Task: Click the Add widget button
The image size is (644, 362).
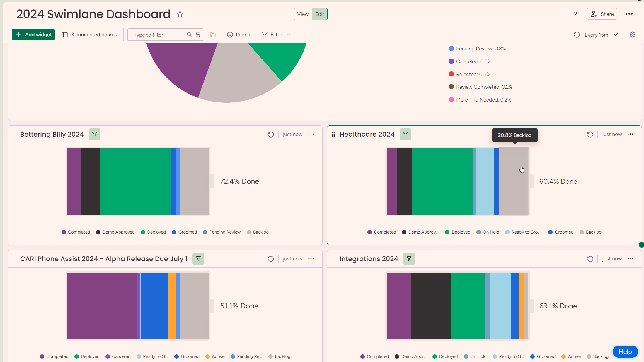Action: click(33, 35)
